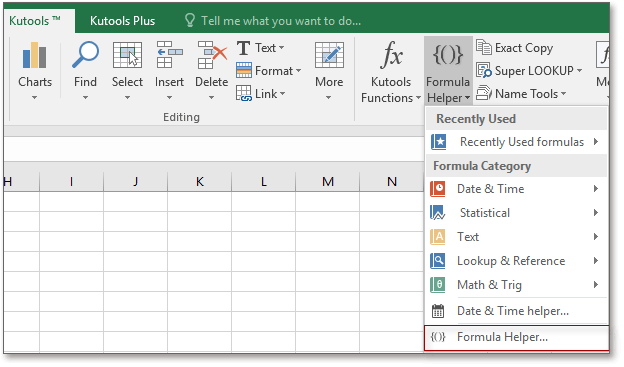Click the Tell me what you want field
The height and width of the screenshot is (367, 624).
click(281, 21)
